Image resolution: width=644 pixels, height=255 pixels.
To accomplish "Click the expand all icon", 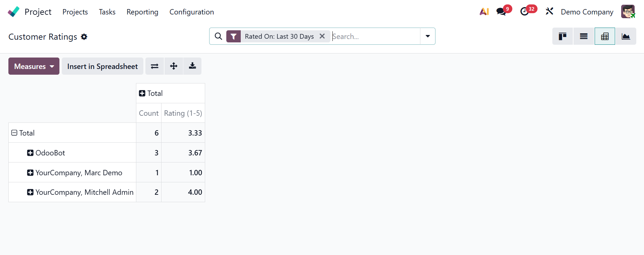I will click(x=174, y=66).
